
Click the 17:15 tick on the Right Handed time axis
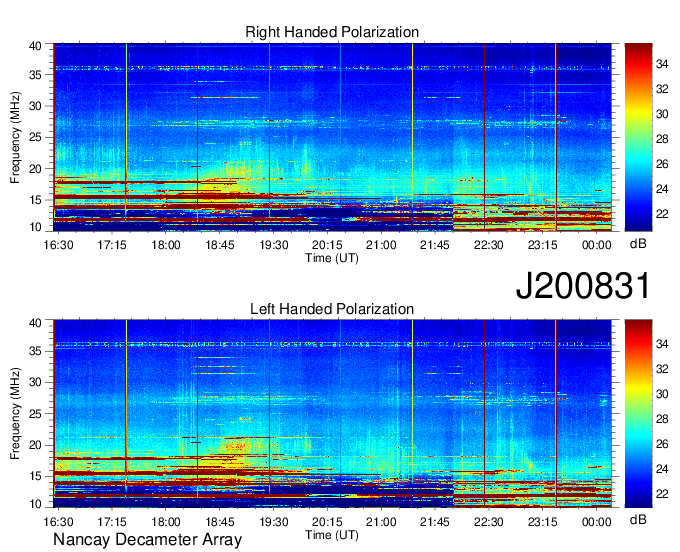point(112,245)
